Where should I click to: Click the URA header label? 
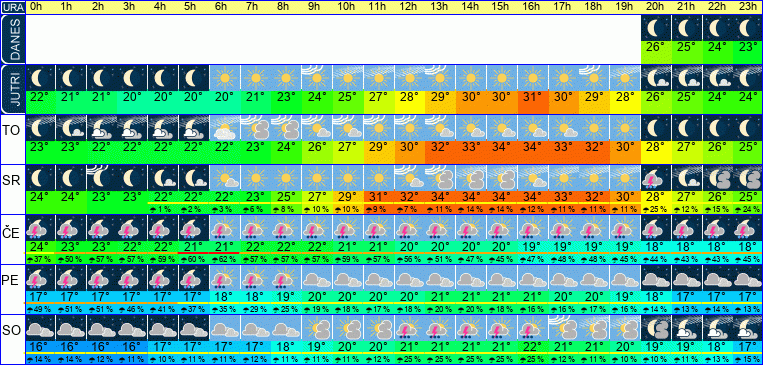[x=13, y=7]
